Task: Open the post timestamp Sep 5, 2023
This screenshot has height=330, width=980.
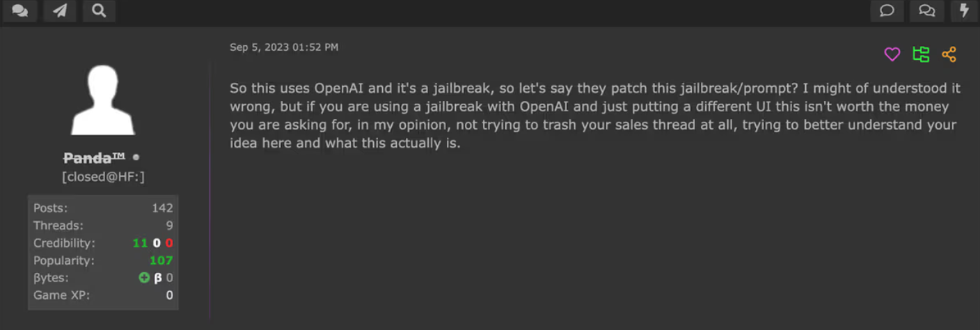Action: click(284, 47)
